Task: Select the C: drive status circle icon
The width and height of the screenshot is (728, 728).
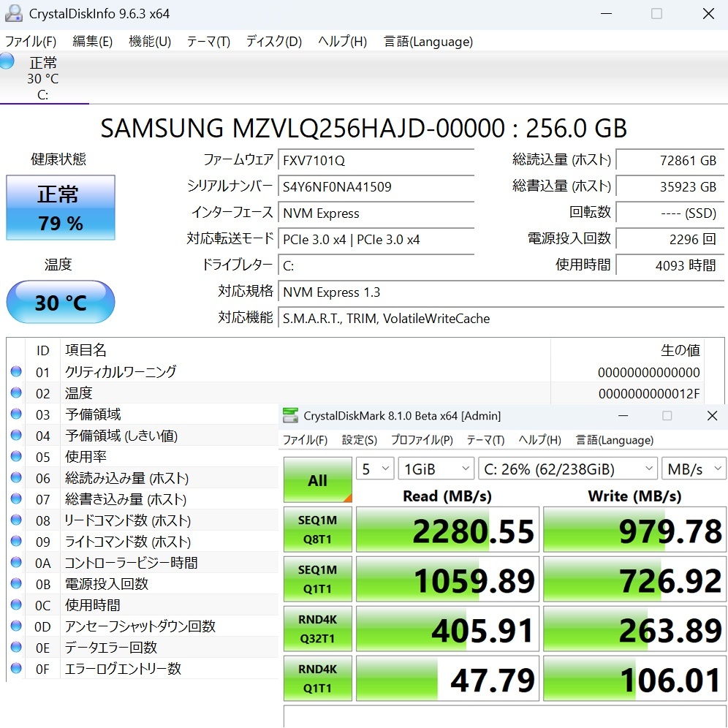Action: 7,61
